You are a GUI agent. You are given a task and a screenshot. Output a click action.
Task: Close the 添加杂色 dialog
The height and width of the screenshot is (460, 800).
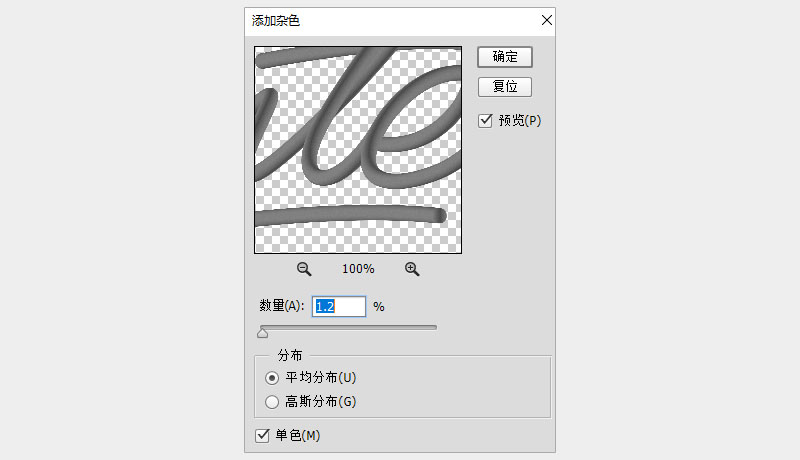click(546, 20)
